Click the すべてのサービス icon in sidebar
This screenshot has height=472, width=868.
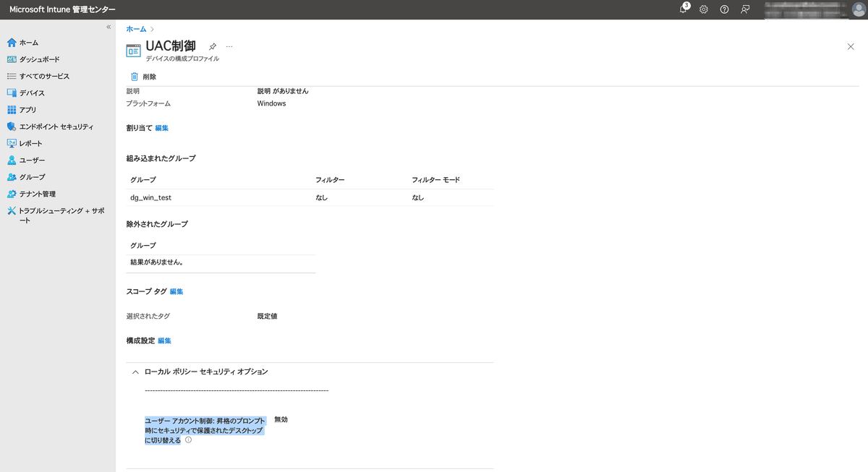[11, 76]
